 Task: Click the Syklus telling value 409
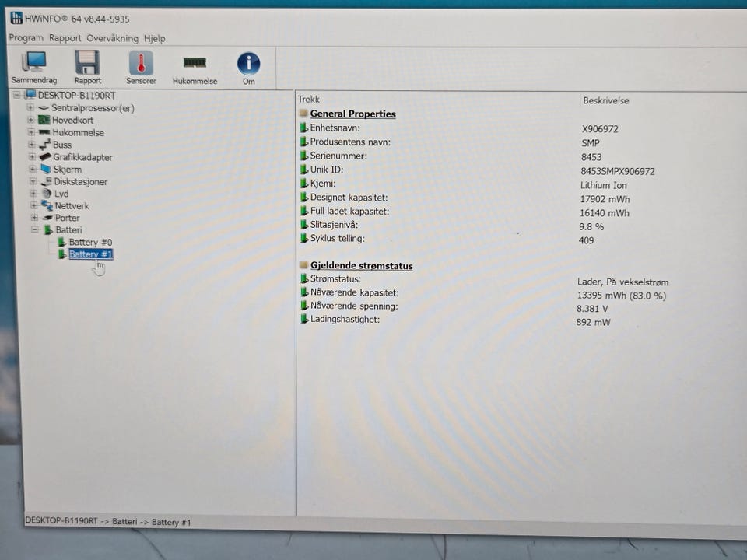tap(587, 240)
